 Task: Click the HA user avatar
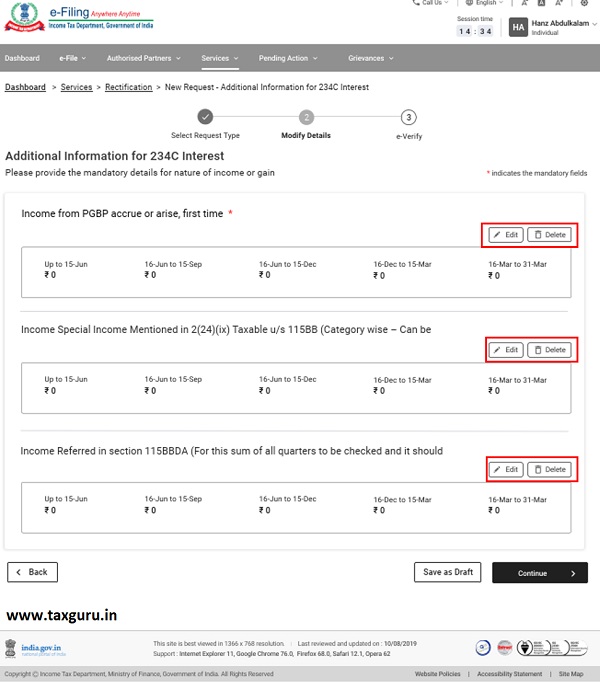(518, 27)
